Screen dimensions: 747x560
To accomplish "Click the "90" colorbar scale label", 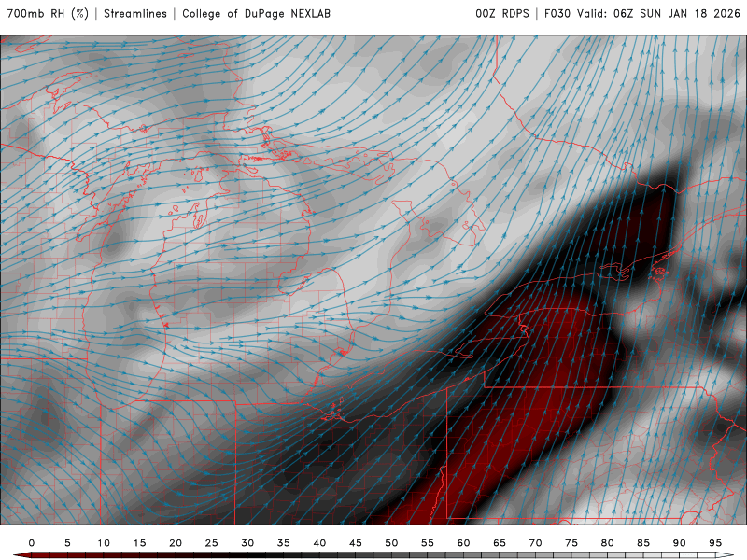I will 680,543.
